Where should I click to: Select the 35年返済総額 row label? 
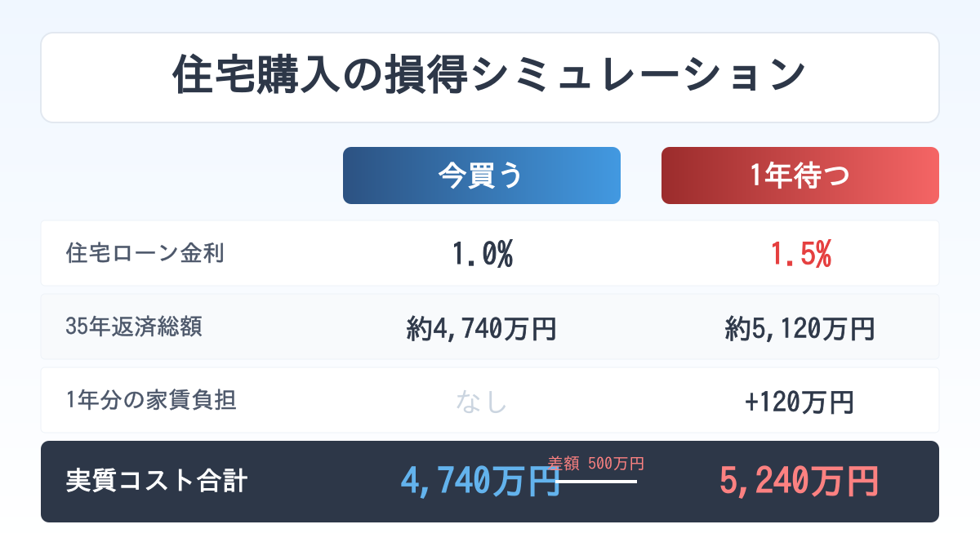(x=133, y=327)
